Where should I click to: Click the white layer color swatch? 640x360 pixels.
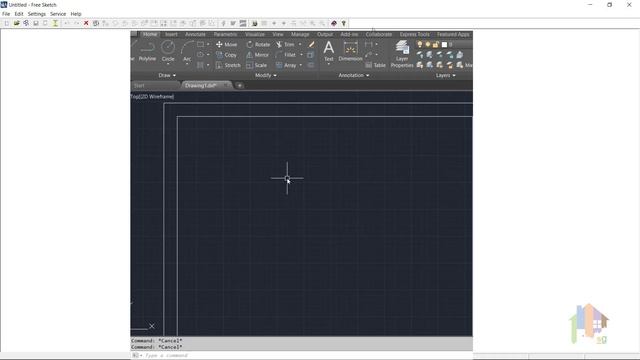coord(444,44)
